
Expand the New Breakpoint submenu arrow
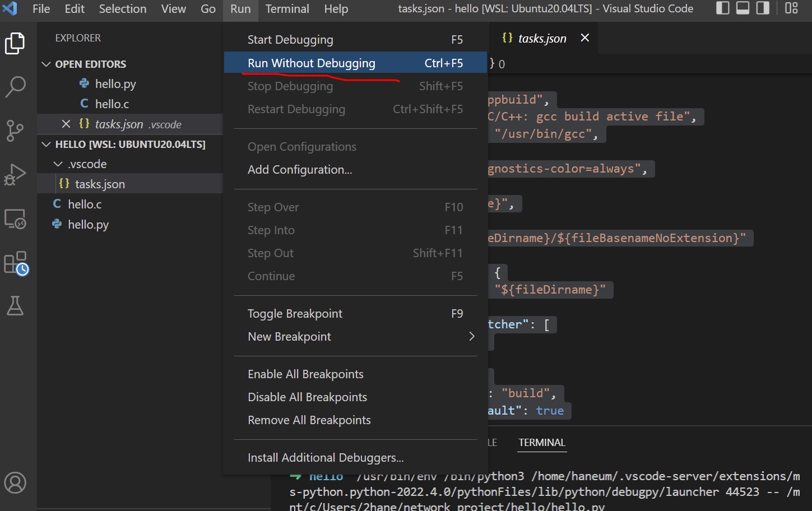(472, 336)
